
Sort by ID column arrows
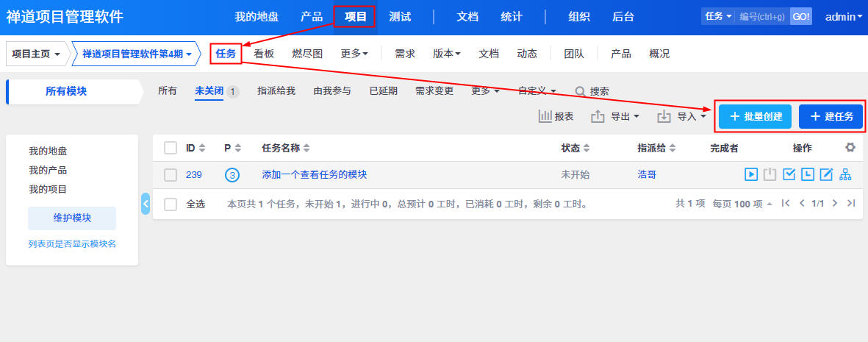(202, 148)
